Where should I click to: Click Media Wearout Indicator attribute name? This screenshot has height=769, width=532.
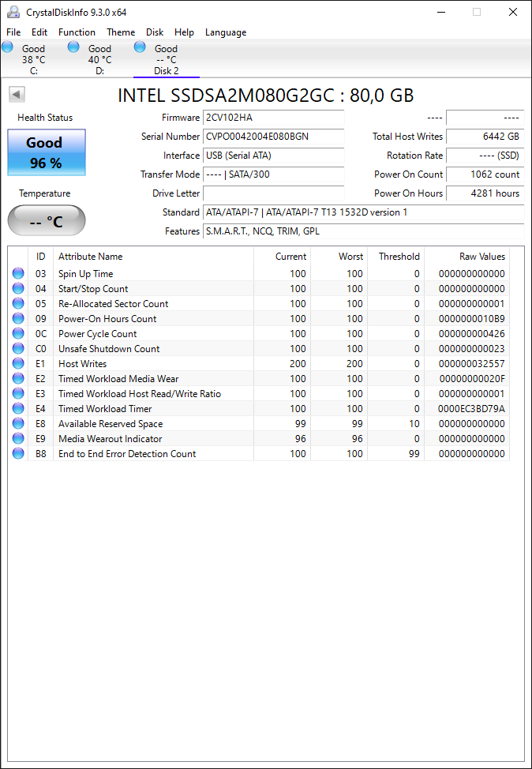110,438
